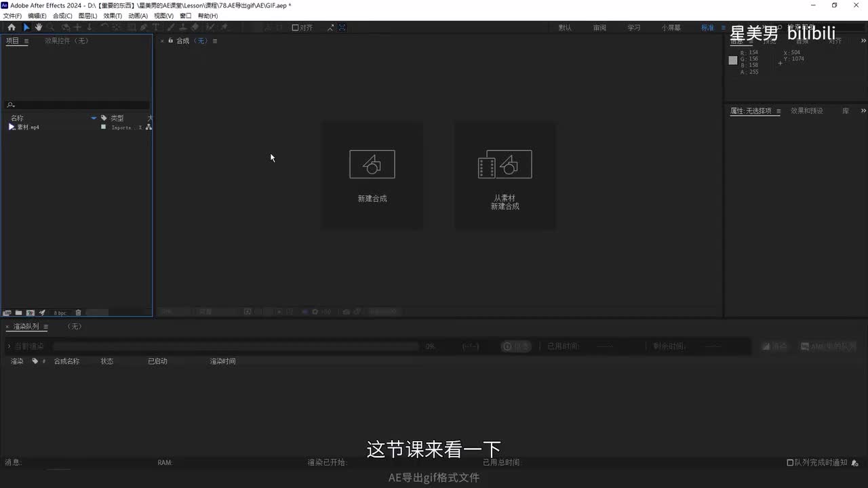Click 类型 column header
The width and height of the screenshot is (868, 488).
[x=117, y=118]
